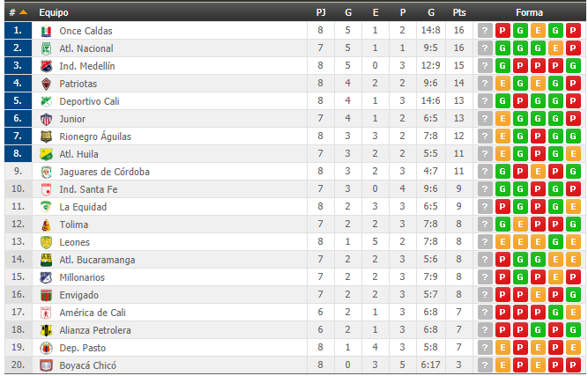
Task: Click the Junior team crest
Action: tap(46, 119)
